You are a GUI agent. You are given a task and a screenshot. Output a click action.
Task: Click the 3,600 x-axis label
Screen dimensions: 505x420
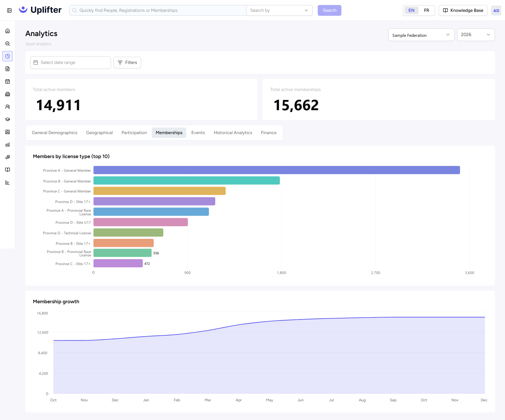click(469, 273)
